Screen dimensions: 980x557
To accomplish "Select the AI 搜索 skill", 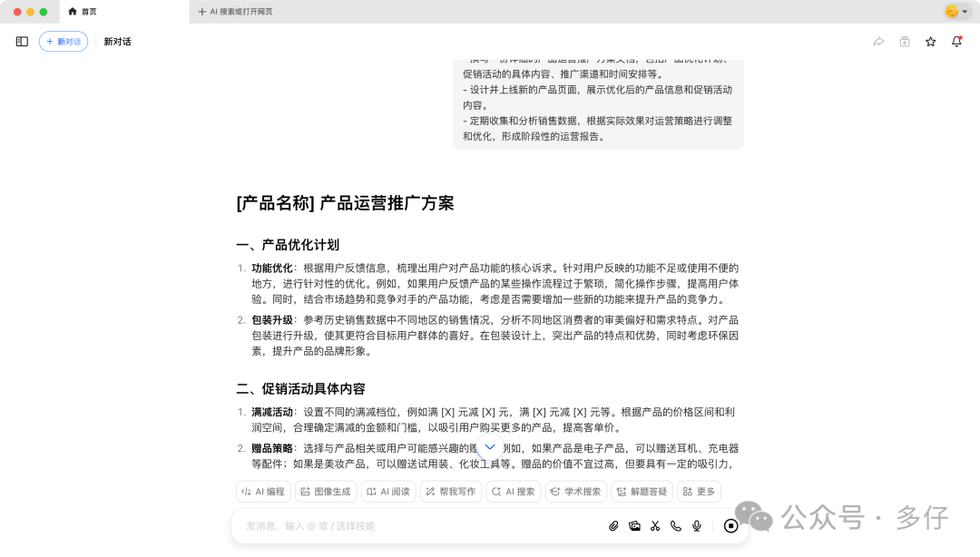I will click(x=513, y=492).
